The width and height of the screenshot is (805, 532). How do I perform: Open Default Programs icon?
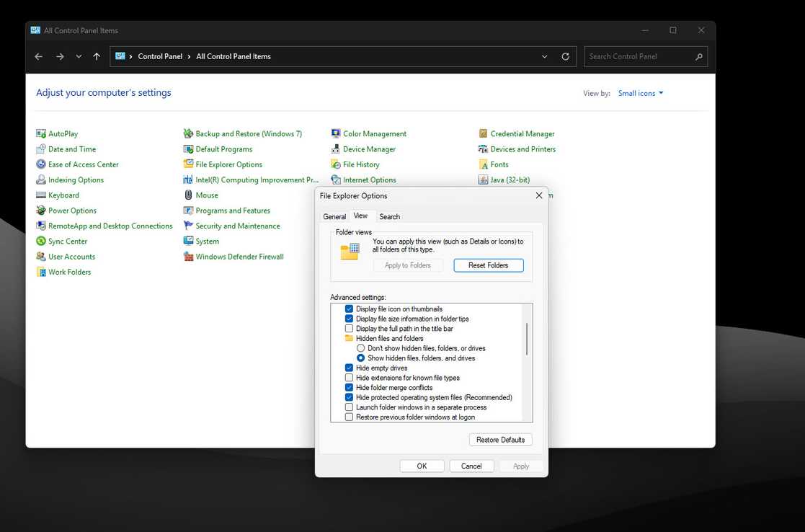point(188,149)
